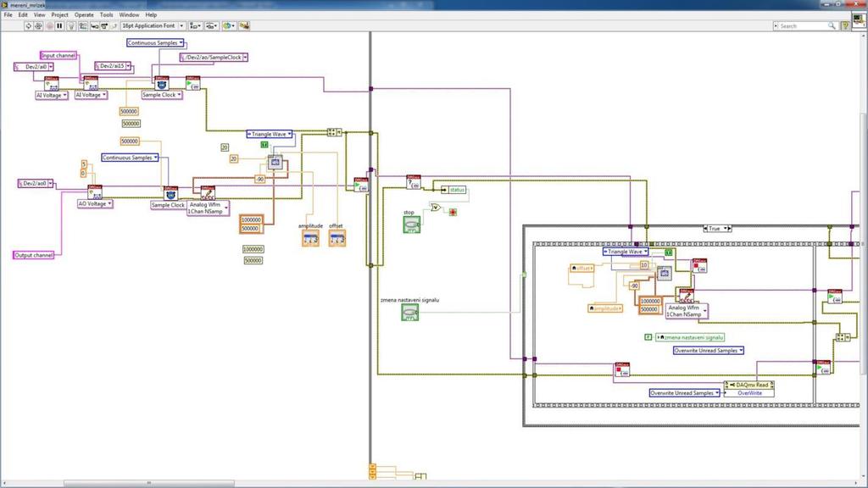Image resolution: width=868 pixels, height=488 pixels.
Task: Open the Tools menu
Action: coord(106,15)
